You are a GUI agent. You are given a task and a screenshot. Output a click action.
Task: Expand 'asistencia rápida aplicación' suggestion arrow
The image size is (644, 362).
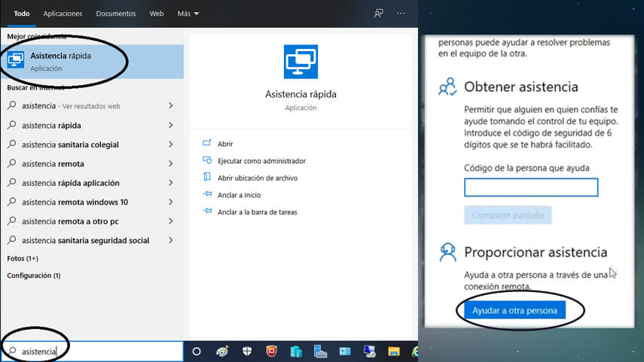click(171, 183)
